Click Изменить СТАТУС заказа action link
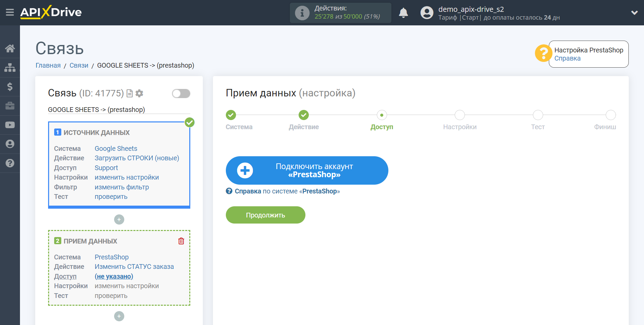 click(x=134, y=266)
